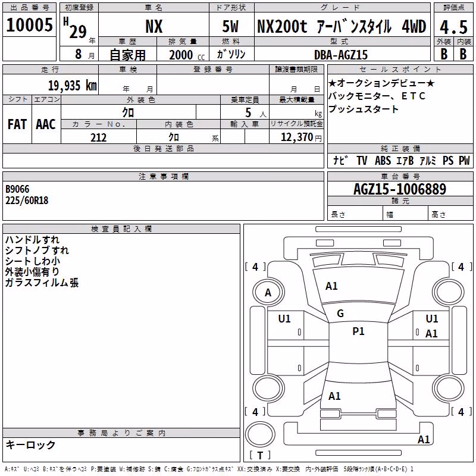The image size is (476, 476).
Task: Click the overall score 4.5
Action: pos(453,27)
